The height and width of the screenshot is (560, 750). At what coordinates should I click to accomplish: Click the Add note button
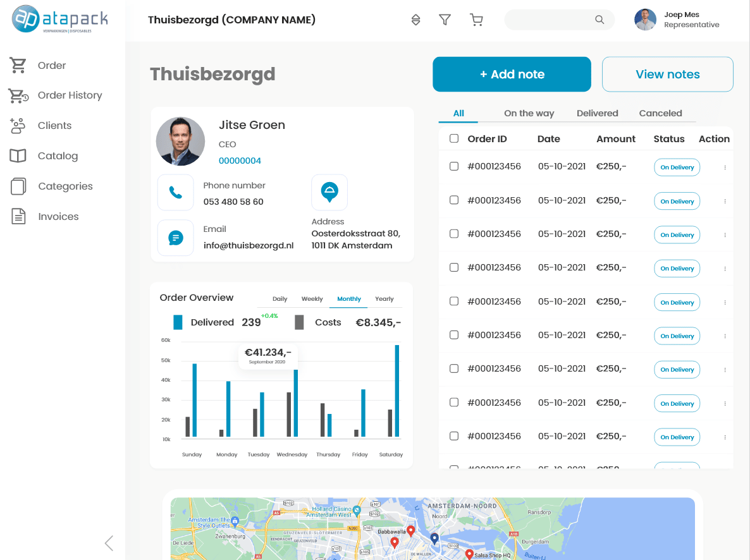(x=512, y=75)
